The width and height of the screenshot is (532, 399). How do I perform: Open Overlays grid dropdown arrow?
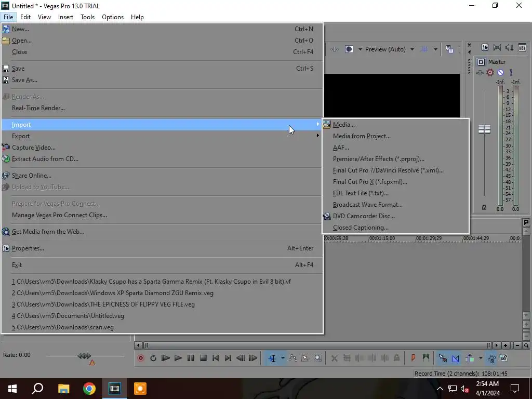tap(435, 49)
